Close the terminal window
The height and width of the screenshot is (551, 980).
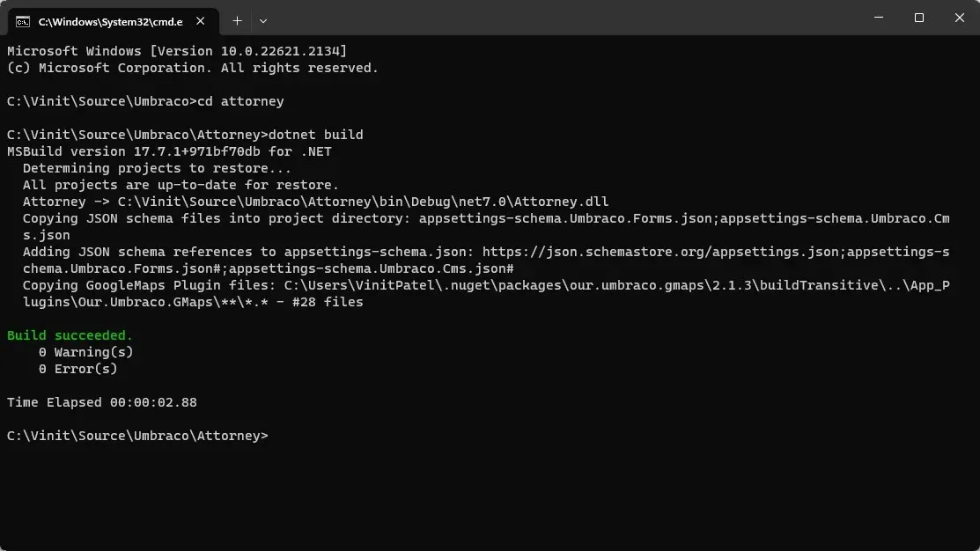pos(959,18)
